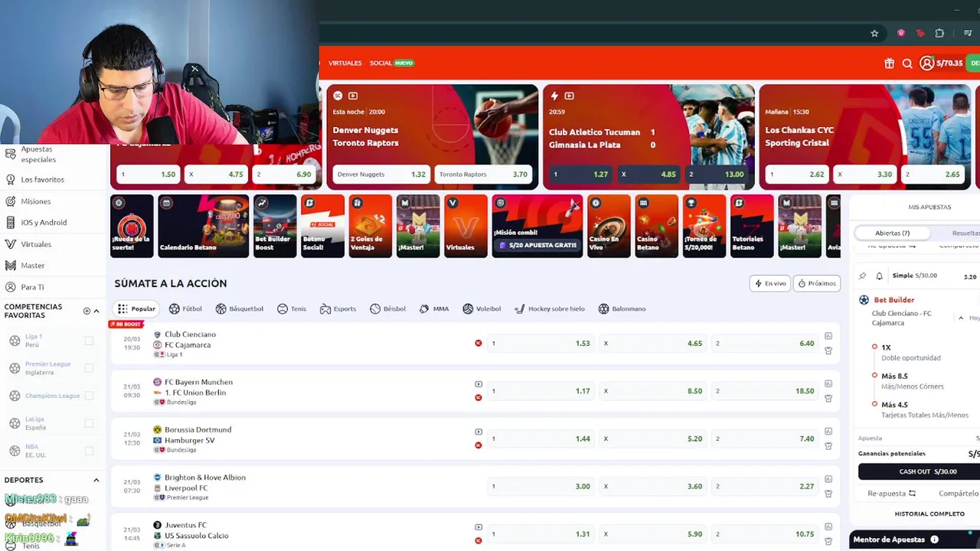Open iOS y Android sidebar item

coord(44,223)
